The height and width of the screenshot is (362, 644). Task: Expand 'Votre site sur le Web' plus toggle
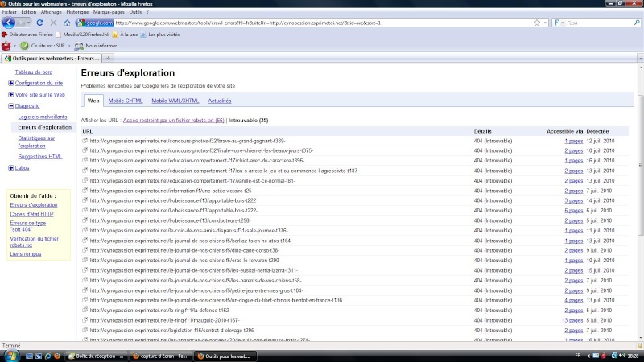[11, 94]
